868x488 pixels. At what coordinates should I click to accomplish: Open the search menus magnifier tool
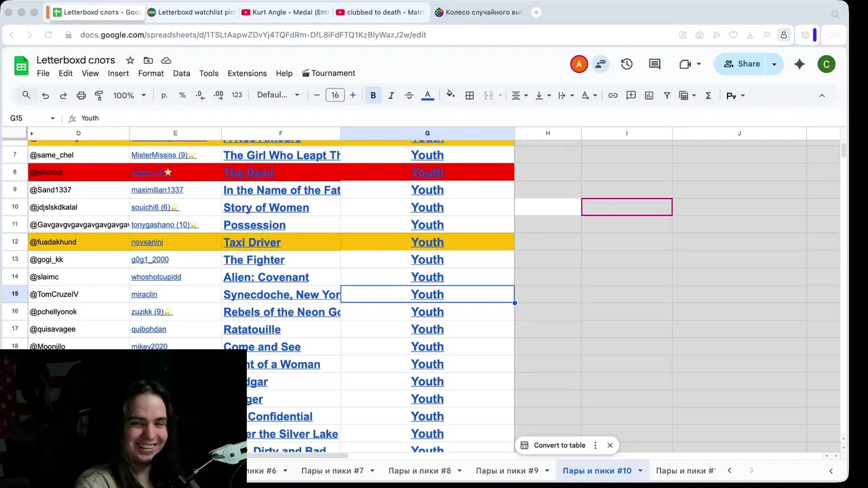(26, 96)
